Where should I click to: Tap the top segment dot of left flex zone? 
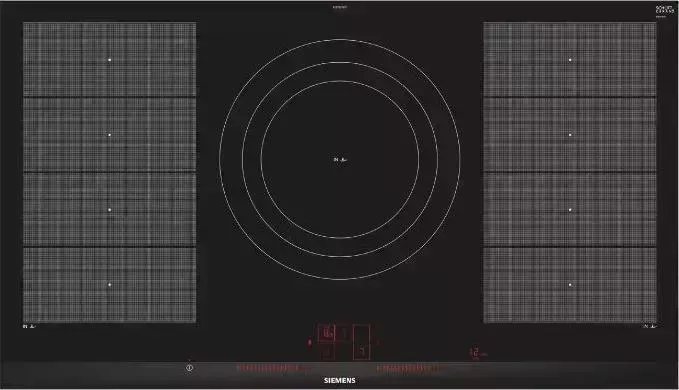110,60
